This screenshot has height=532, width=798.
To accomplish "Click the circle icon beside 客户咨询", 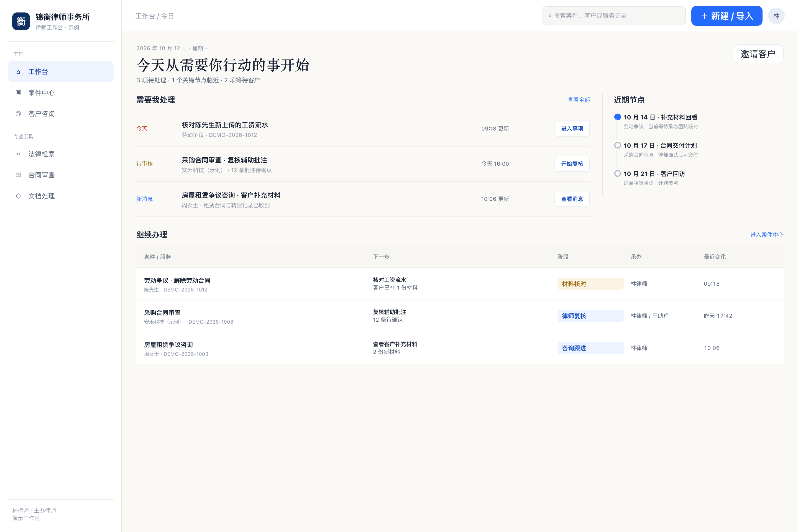I will point(18,114).
